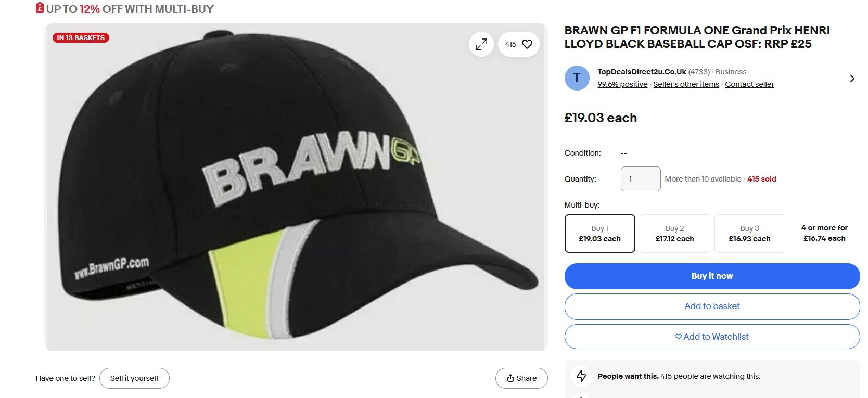Share this listing

click(x=521, y=378)
